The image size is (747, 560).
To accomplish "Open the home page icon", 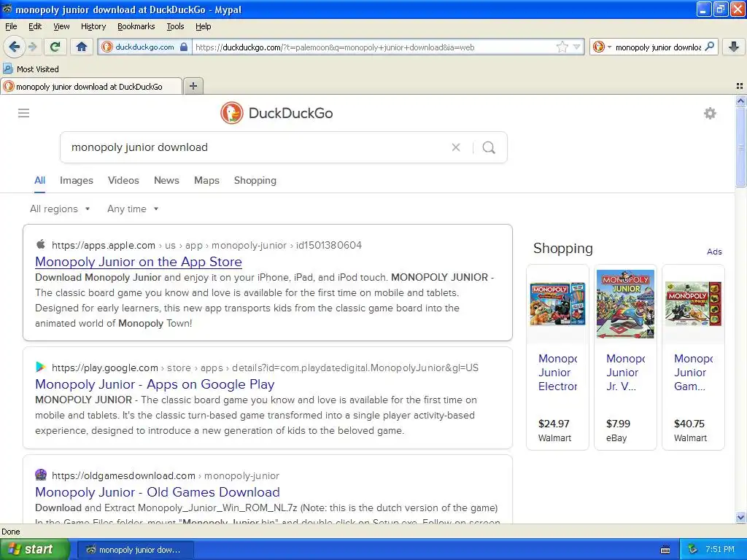I will click(82, 47).
